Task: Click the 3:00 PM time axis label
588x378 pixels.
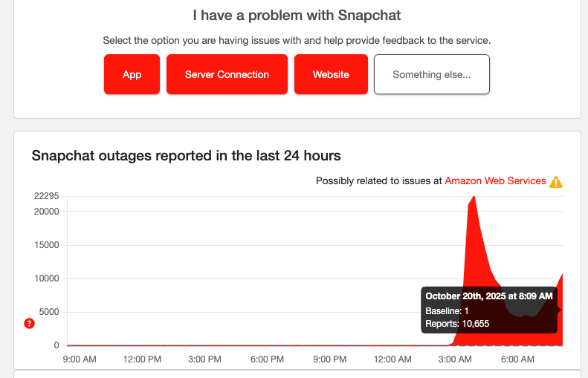Action: click(204, 359)
